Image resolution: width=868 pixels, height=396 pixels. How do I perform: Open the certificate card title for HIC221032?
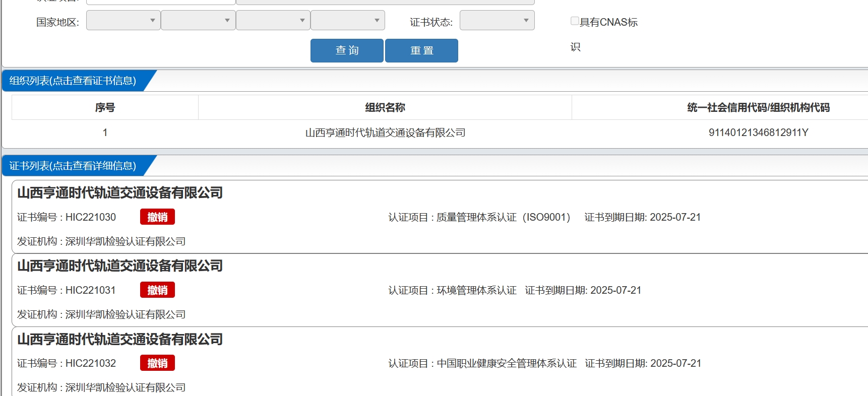point(120,340)
